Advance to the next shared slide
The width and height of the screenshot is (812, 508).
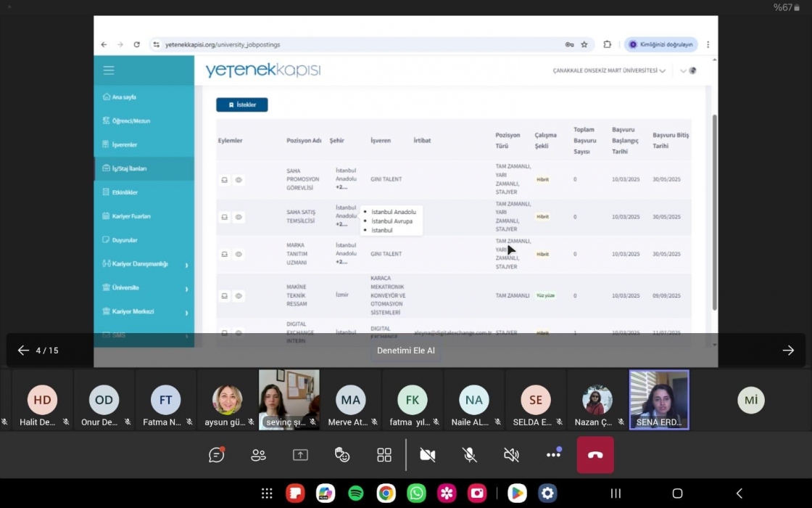click(x=788, y=351)
